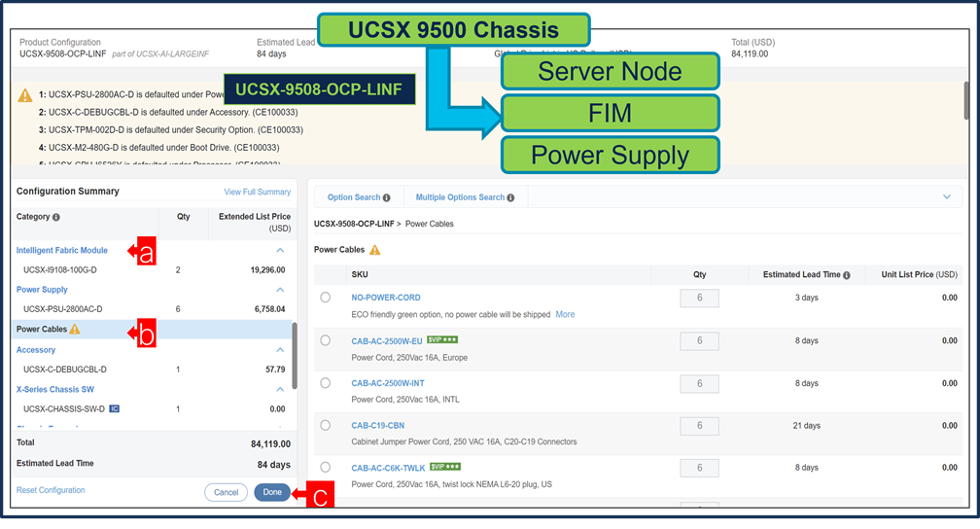Viewport: 980px width, 529px height.
Task: Open the CAB-AC-2500W-INT SKU link
Action: pyautogui.click(x=388, y=383)
